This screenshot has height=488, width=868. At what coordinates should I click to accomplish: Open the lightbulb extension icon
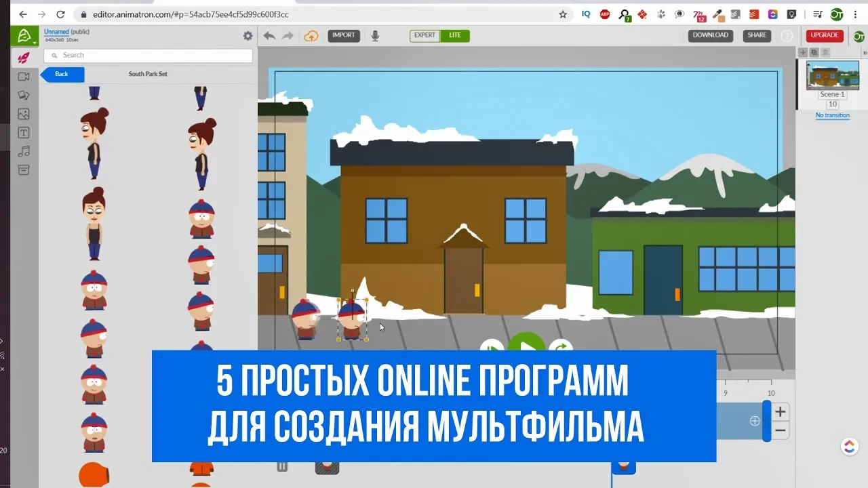point(791,14)
